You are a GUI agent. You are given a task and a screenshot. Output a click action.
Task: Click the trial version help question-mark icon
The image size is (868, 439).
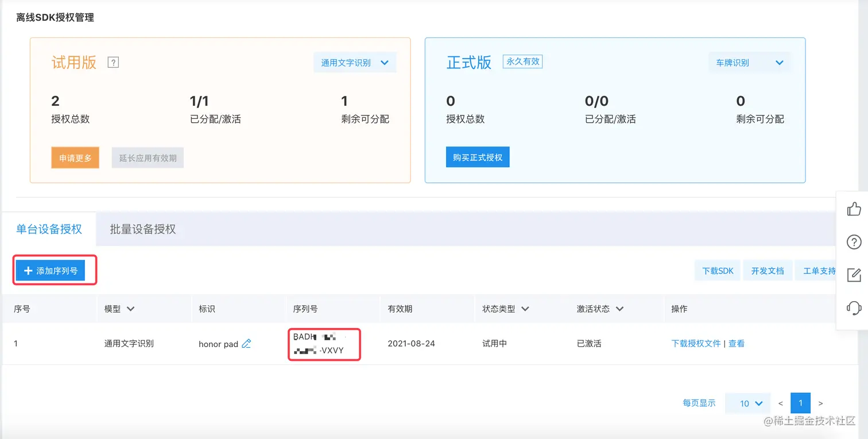click(x=113, y=63)
